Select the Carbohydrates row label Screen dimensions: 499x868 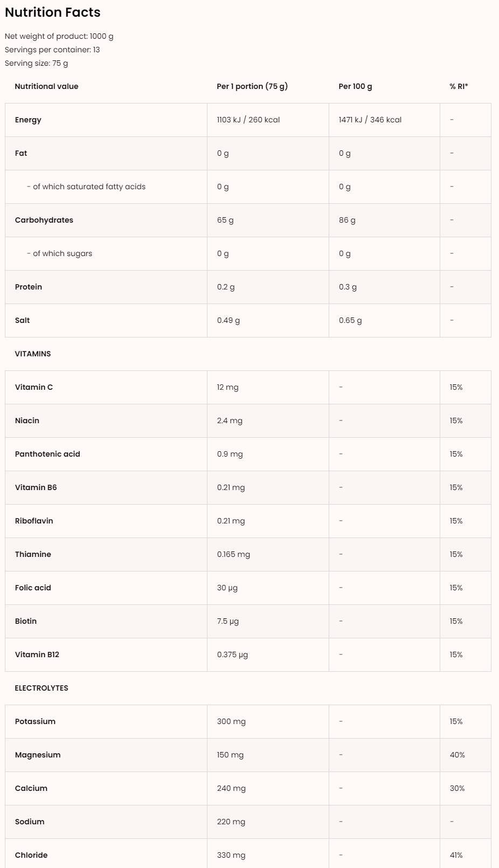44,220
